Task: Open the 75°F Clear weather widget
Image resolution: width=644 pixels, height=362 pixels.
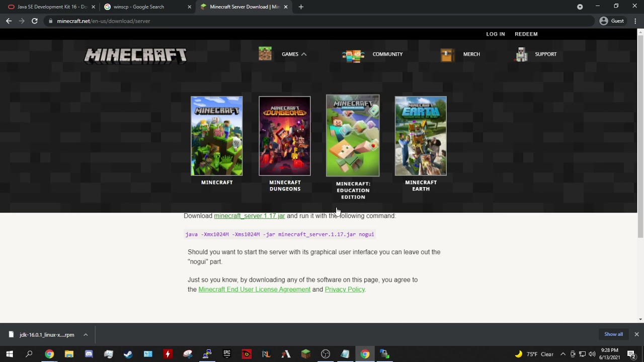Action: (533, 354)
